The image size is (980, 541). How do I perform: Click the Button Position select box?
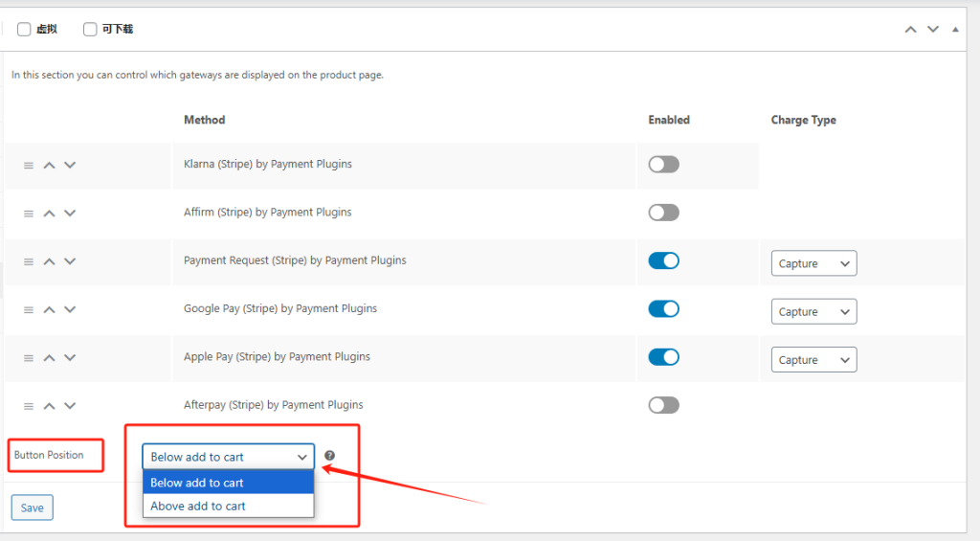pyautogui.click(x=228, y=457)
